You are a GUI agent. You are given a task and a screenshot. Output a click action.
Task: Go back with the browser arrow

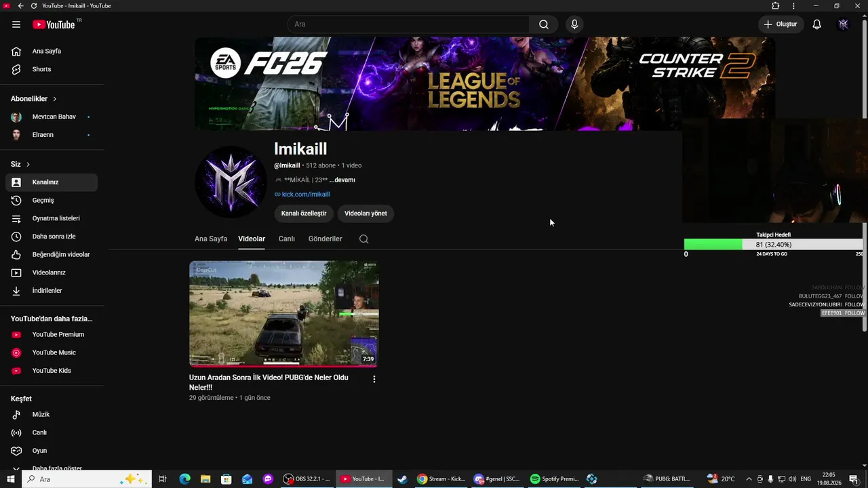20,6
